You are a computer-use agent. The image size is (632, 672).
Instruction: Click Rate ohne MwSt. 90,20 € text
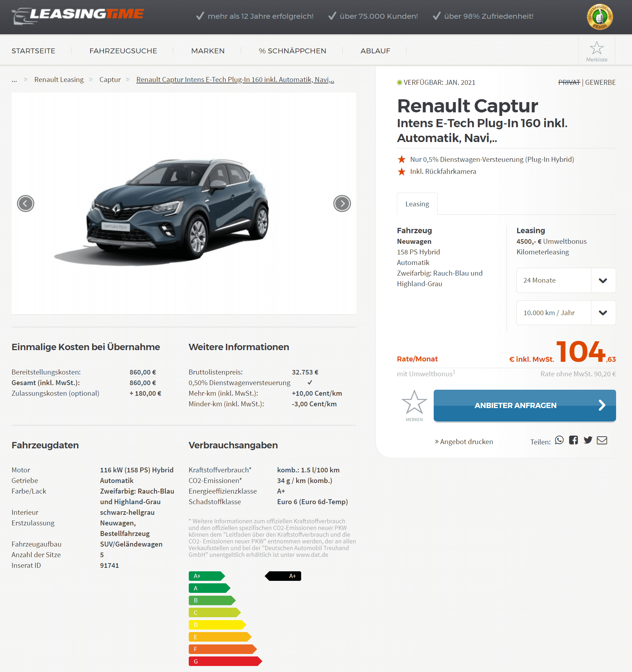pyautogui.click(x=578, y=374)
